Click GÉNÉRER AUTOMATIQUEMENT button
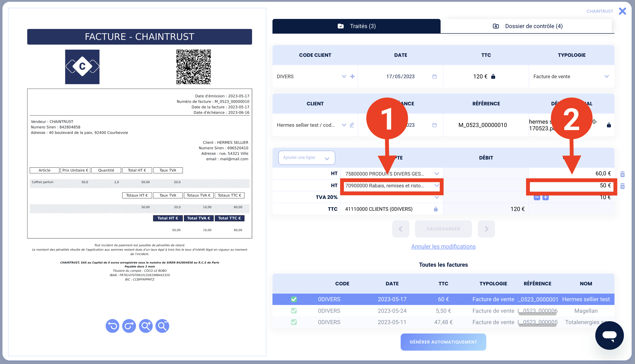The image size is (635, 364). [x=443, y=342]
